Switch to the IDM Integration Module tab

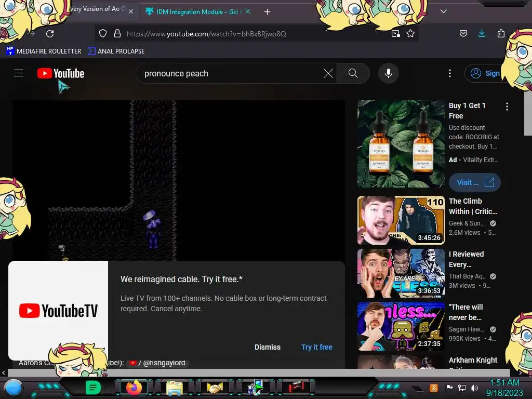click(198, 12)
